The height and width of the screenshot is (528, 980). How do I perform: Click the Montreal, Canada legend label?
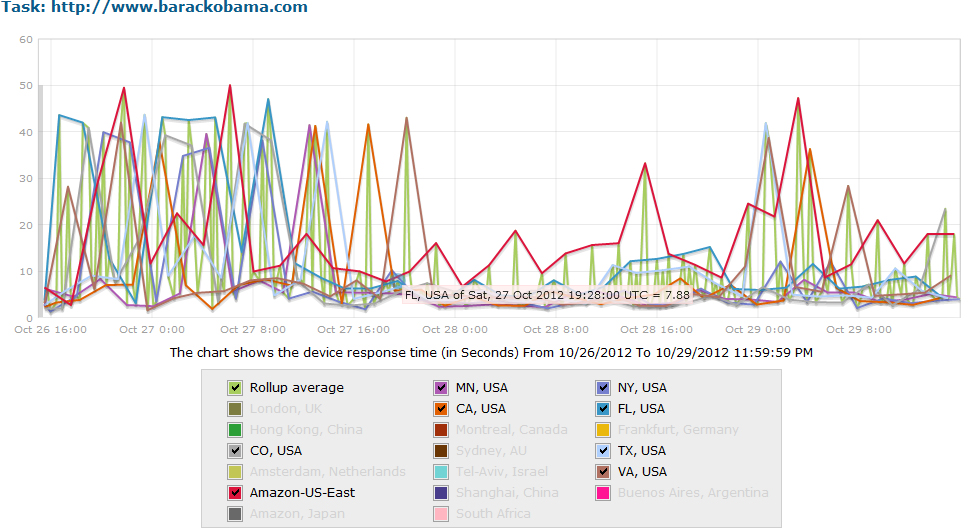(512, 430)
